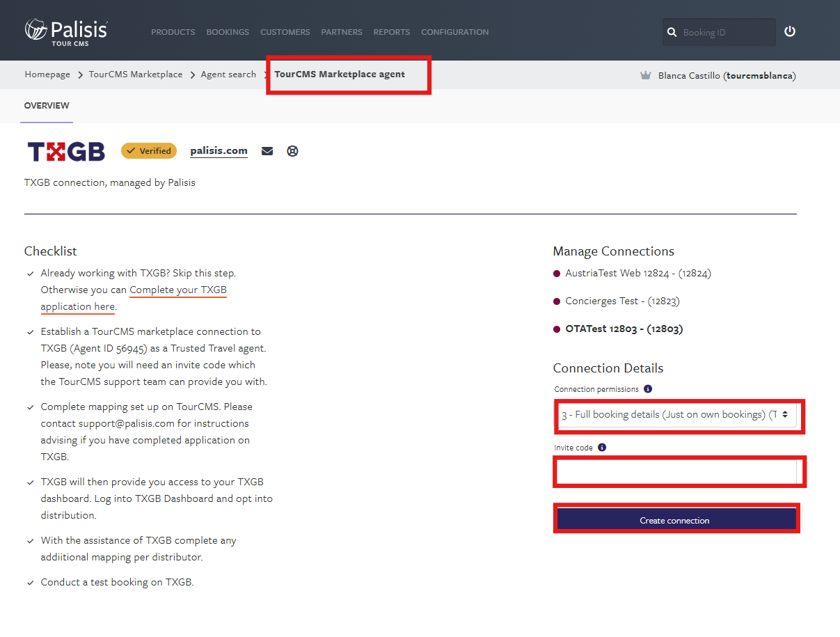The image size is (840, 637).
Task: Switch to the Overview tab
Action: pyautogui.click(x=47, y=106)
